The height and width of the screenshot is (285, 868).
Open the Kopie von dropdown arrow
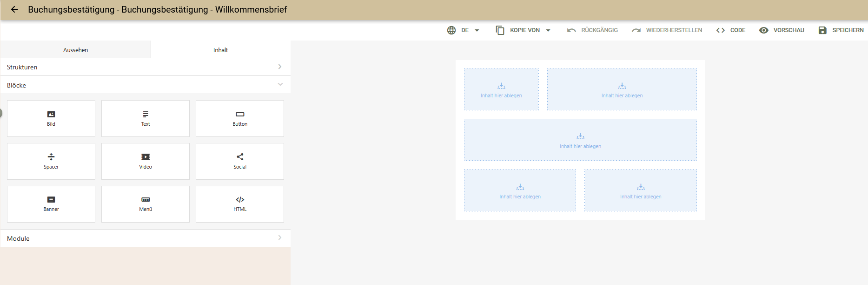point(548,30)
